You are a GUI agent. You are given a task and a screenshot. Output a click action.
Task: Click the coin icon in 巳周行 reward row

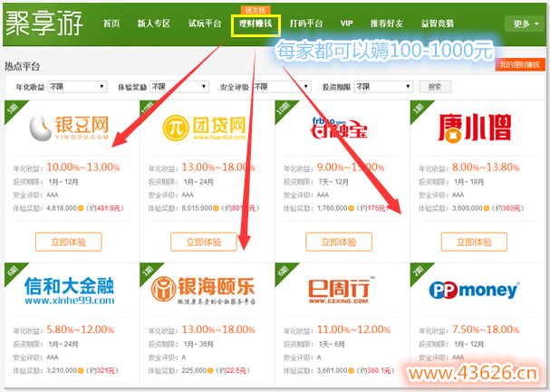tap(351, 370)
